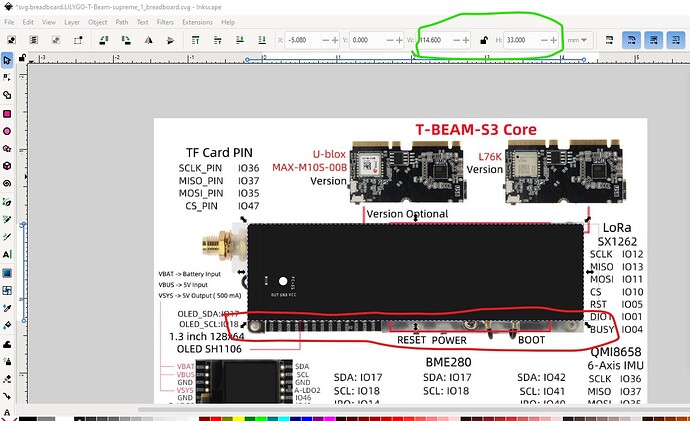Open the Extensions menu
Viewport: 690px width, 421px height.
click(x=197, y=22)
